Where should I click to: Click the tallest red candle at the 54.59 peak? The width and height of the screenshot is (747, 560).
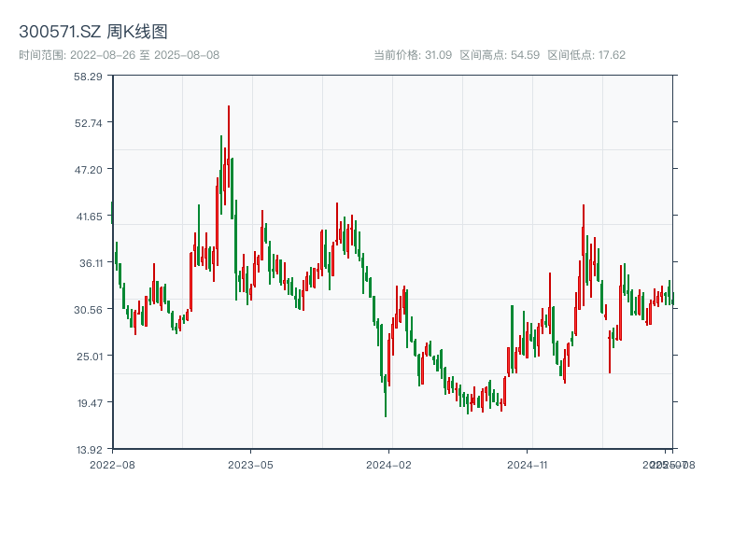[x=229, y=147]
